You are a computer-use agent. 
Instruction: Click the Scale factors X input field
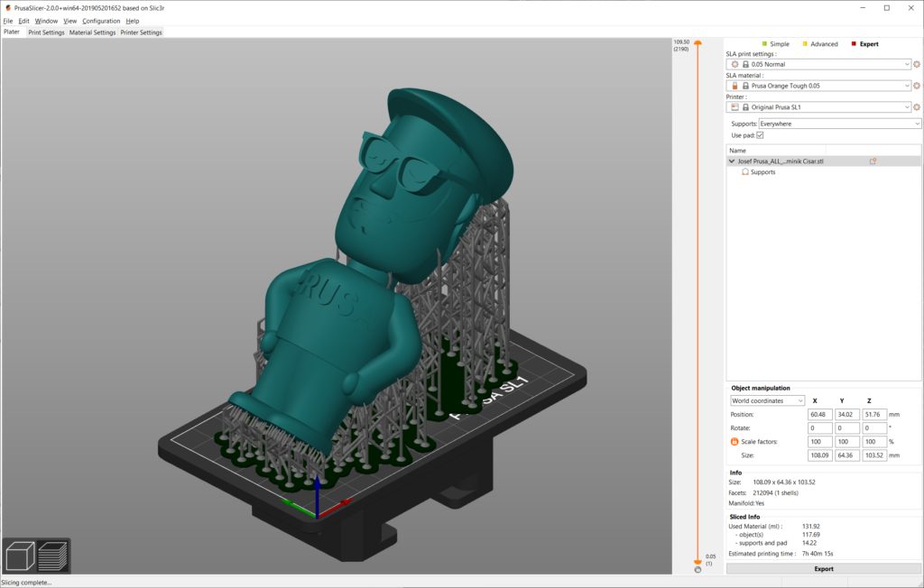click(819, 442)
